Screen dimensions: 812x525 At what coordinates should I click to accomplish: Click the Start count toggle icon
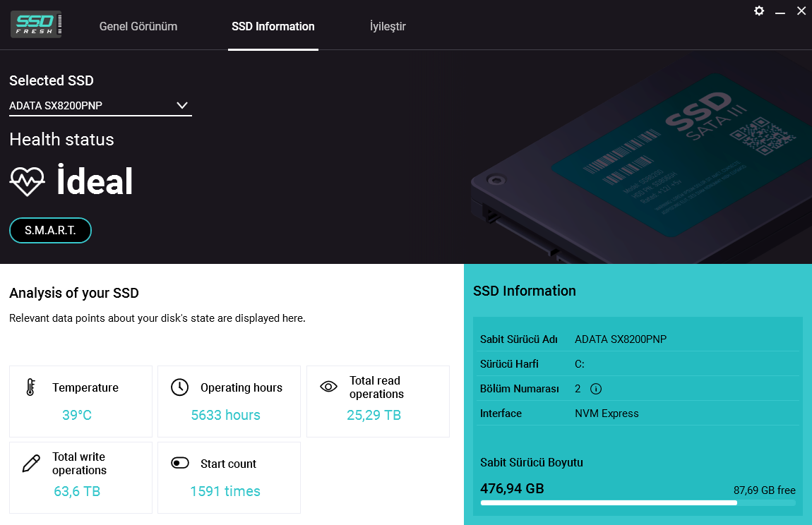[x=179, y=463]
